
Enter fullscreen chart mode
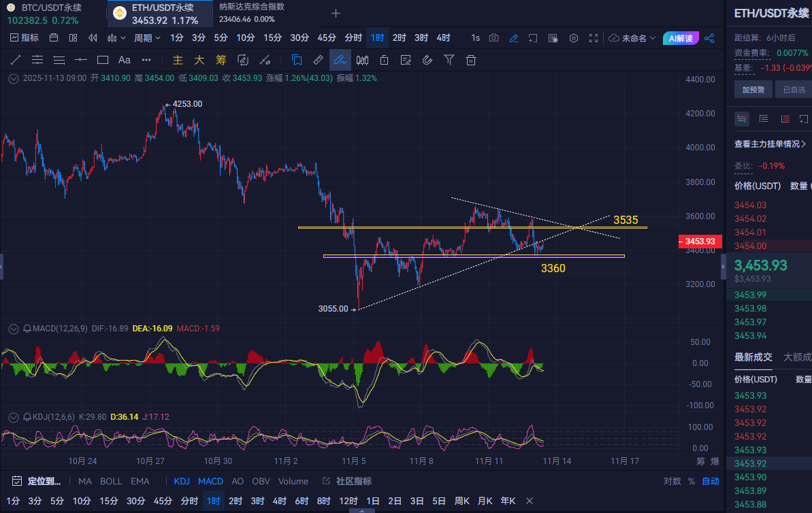pos(594,38)
